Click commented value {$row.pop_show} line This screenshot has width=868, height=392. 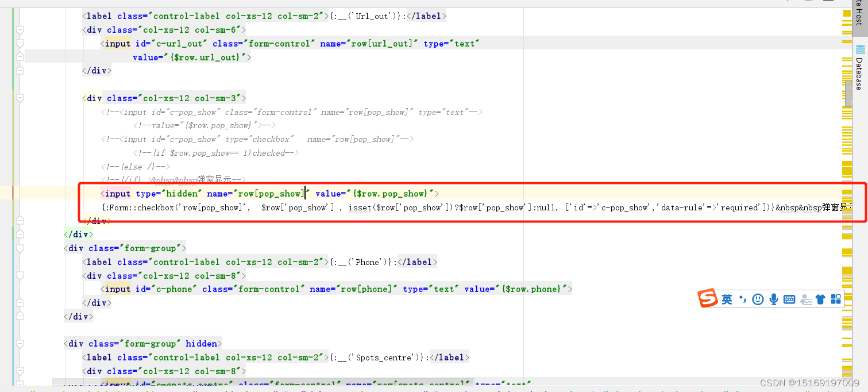(x=205, y=125)
